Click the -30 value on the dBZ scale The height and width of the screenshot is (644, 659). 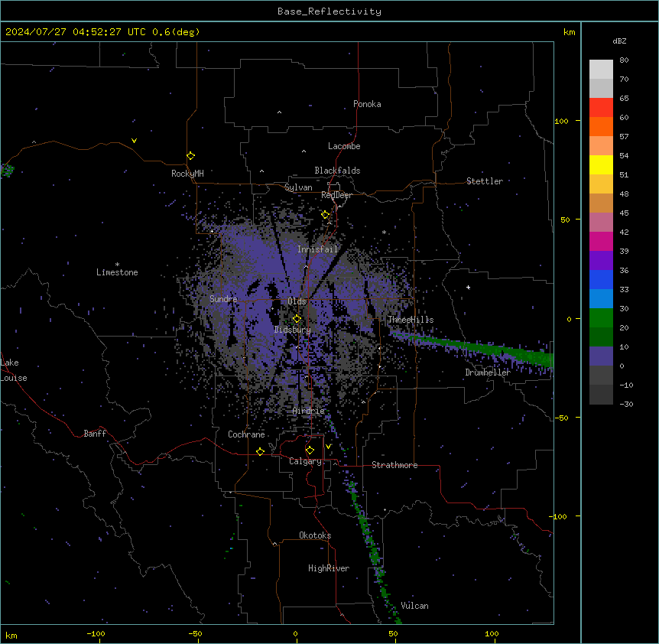[626, 404]
